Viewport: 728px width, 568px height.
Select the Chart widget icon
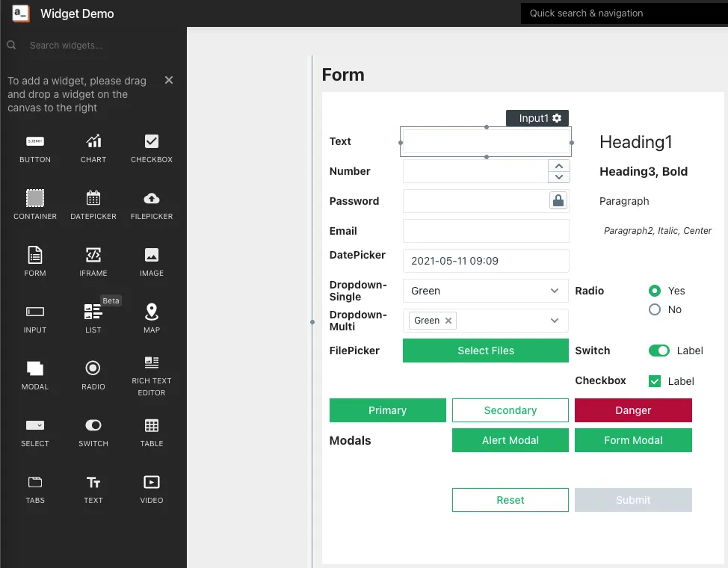pyautogui.click(x=93, y=142)
